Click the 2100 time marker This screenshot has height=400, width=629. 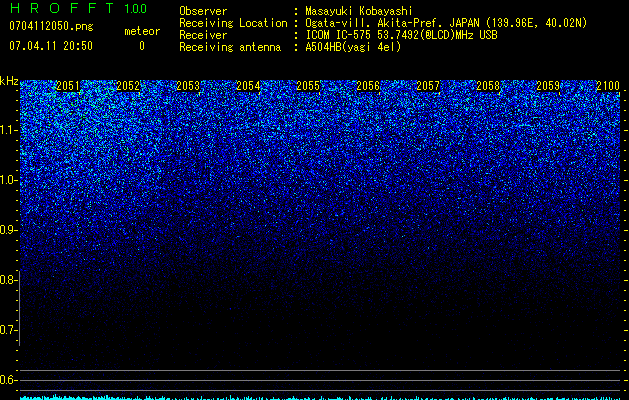pyautogui.click(x=608, y=86)
